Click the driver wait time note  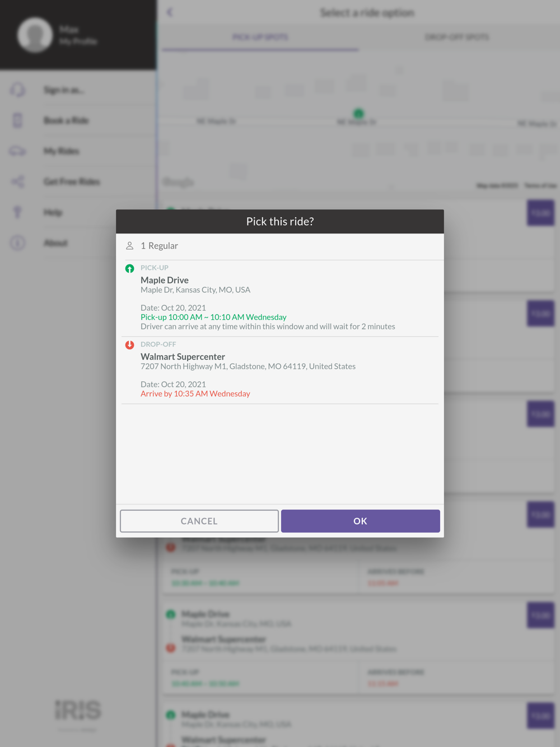pyautogui.click(x=268, y=326)
